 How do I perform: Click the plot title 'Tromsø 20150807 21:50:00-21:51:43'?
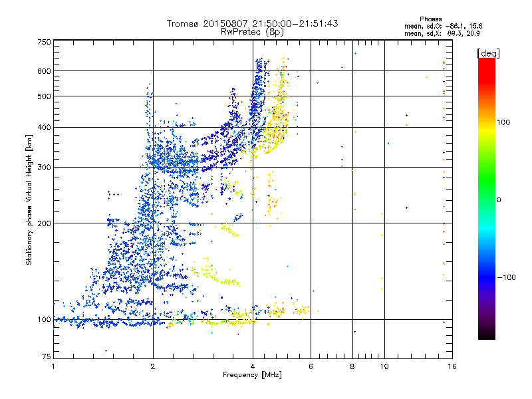click(x=252, y=23)
